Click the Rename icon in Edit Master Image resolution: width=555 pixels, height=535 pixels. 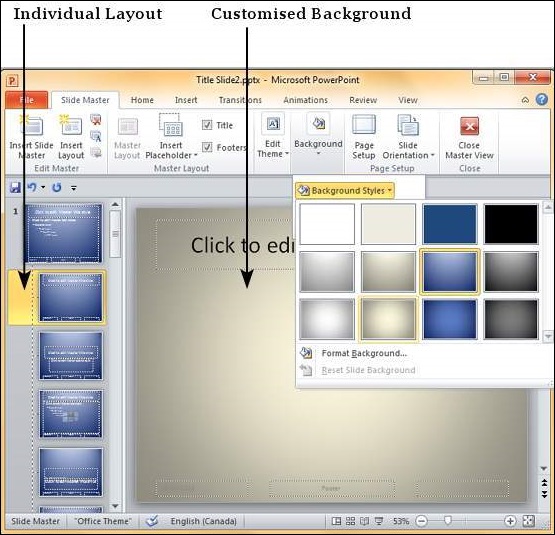(x=96, y=136)
